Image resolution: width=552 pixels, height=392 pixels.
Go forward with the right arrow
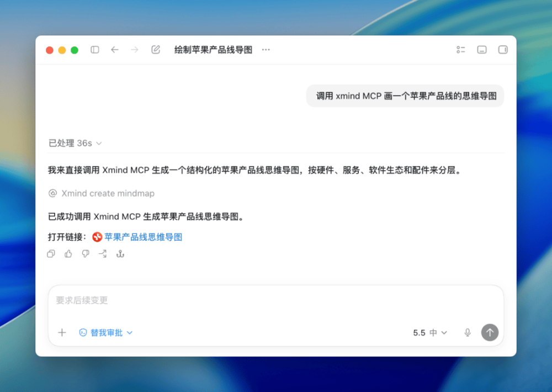(x=135, y=50)
